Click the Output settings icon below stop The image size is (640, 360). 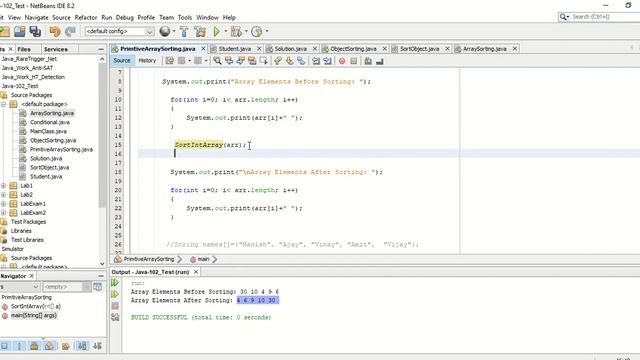click(x=115, y=317)
